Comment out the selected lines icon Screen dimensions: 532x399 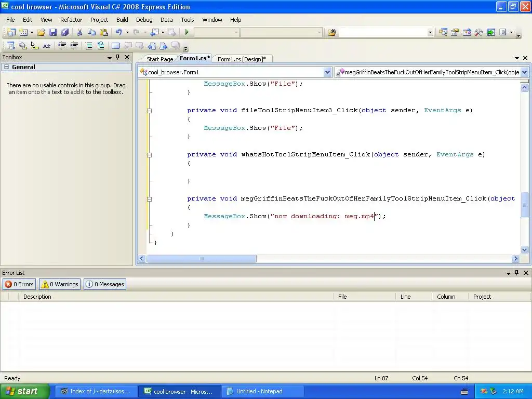89,46
